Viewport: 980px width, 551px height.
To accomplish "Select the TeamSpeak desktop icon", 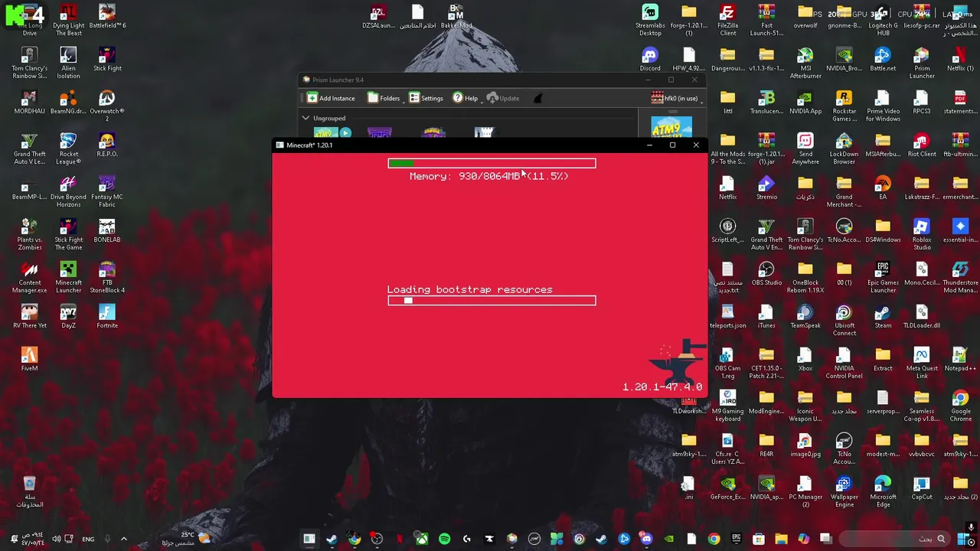I will [805, 317].
